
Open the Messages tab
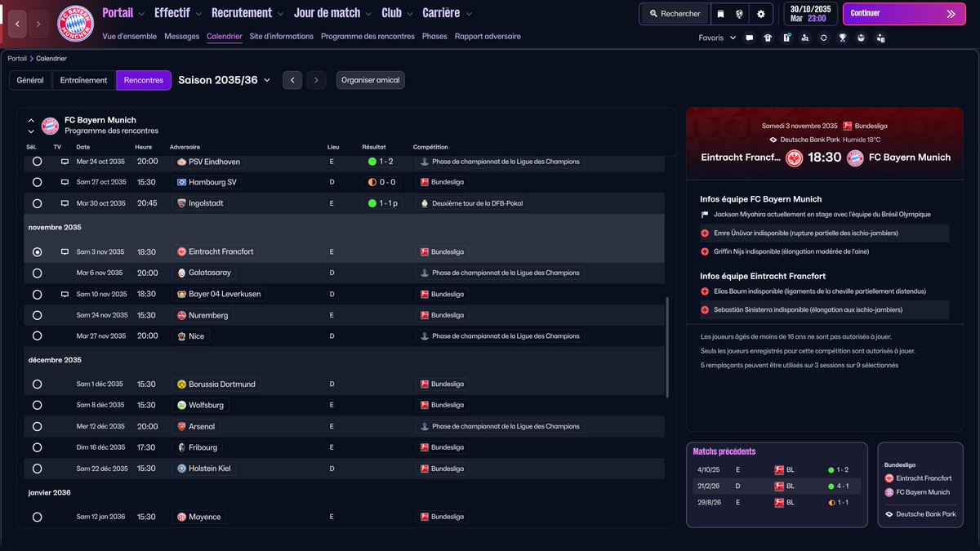(x=181, y=37)
